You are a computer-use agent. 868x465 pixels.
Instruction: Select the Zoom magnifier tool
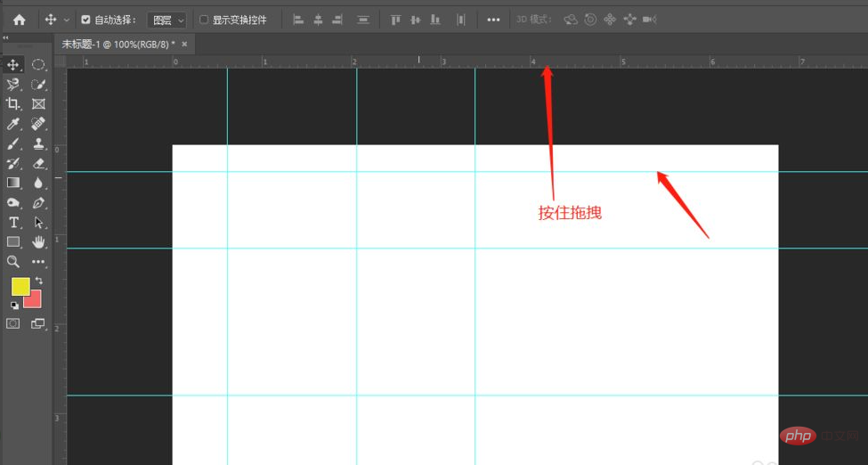coord(12,262)
